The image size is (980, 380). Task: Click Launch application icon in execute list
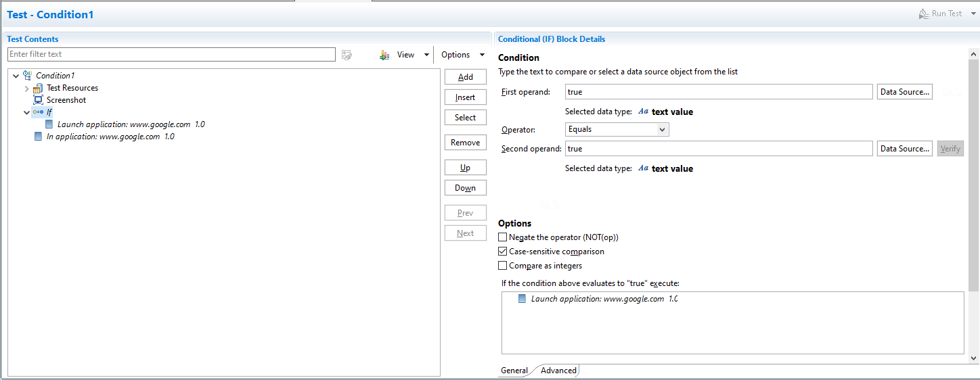coord(522,299)
